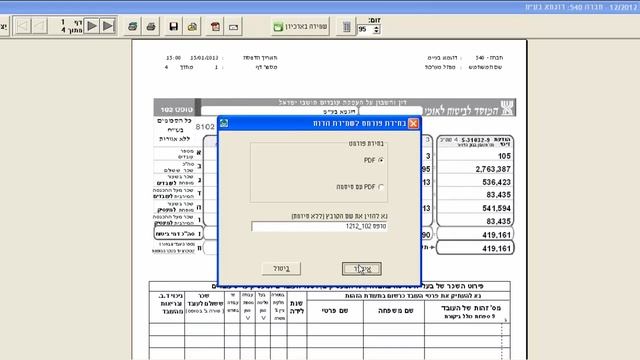Increase zoom with the up stepper arrow
640x360 pixels.
[x=376, y=27]
